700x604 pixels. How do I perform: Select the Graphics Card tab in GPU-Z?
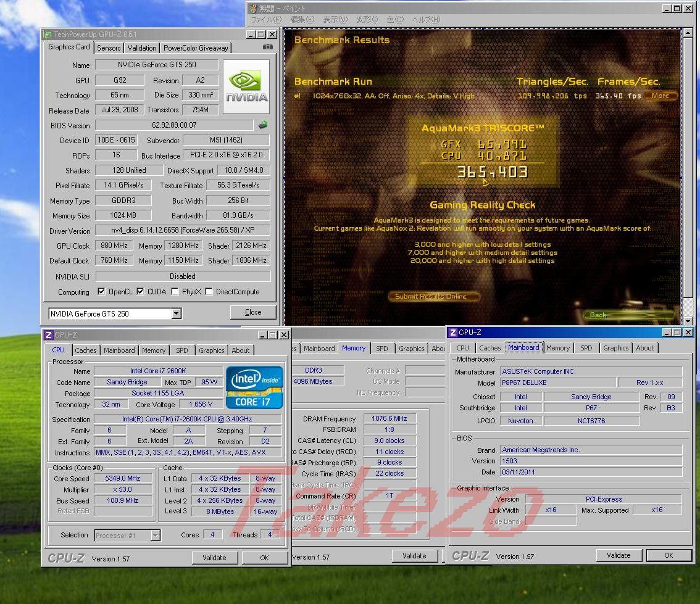69,47
